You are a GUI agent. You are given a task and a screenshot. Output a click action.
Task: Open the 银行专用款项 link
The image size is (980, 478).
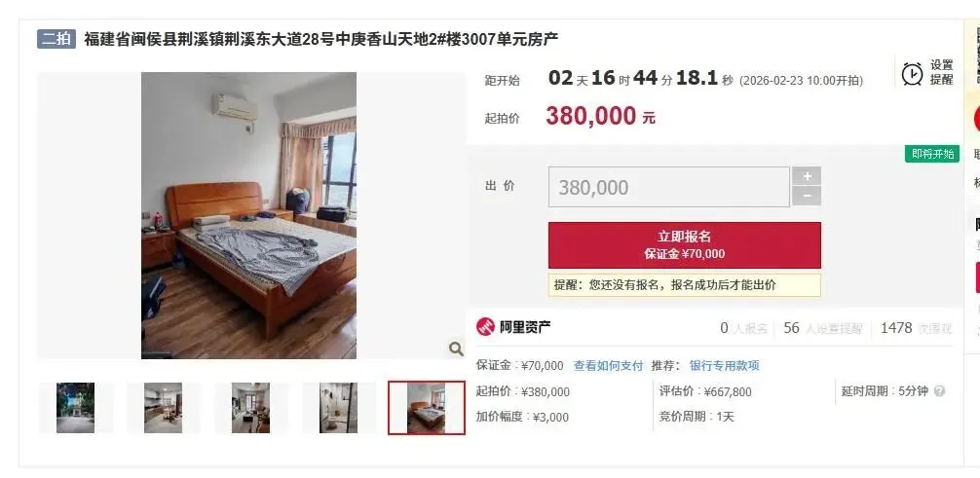click(725, 366)
